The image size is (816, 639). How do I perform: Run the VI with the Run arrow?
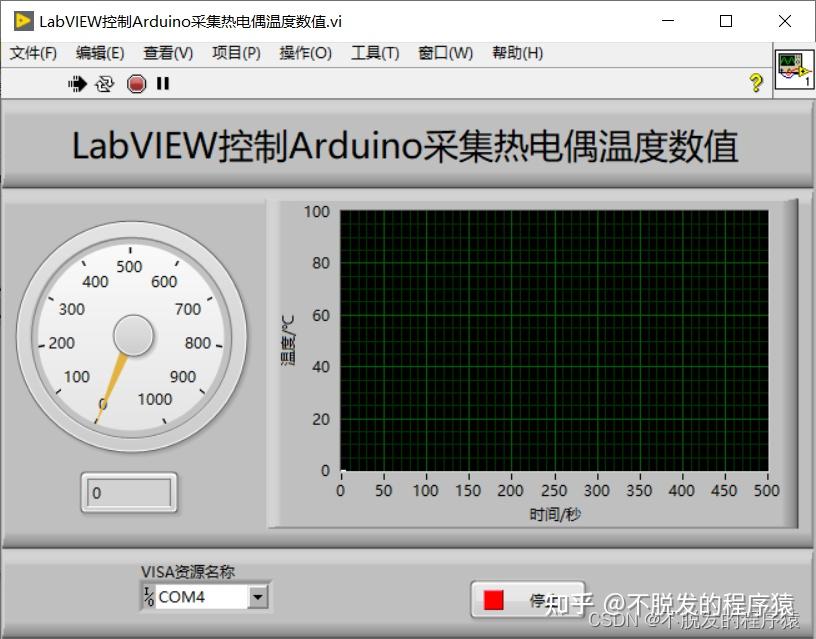(78, 84)
